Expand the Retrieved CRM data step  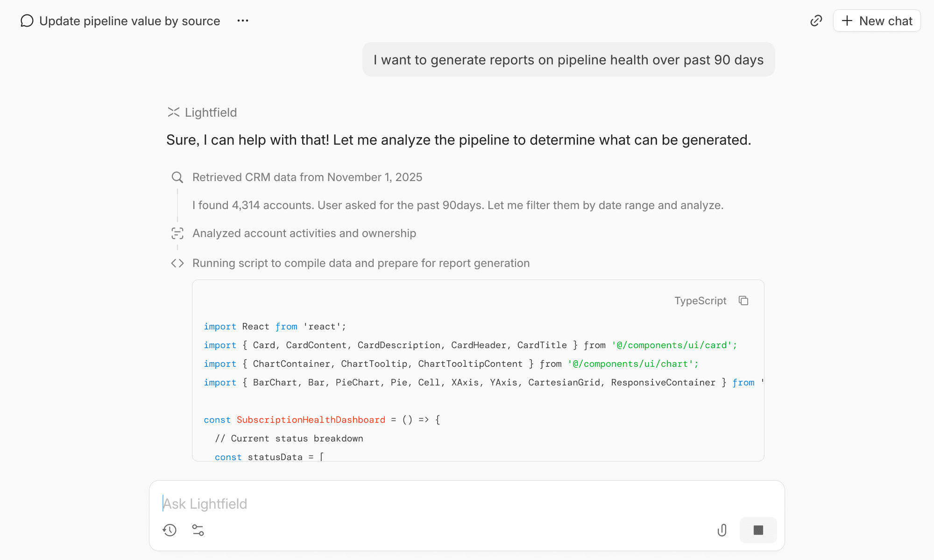[307, 177]
